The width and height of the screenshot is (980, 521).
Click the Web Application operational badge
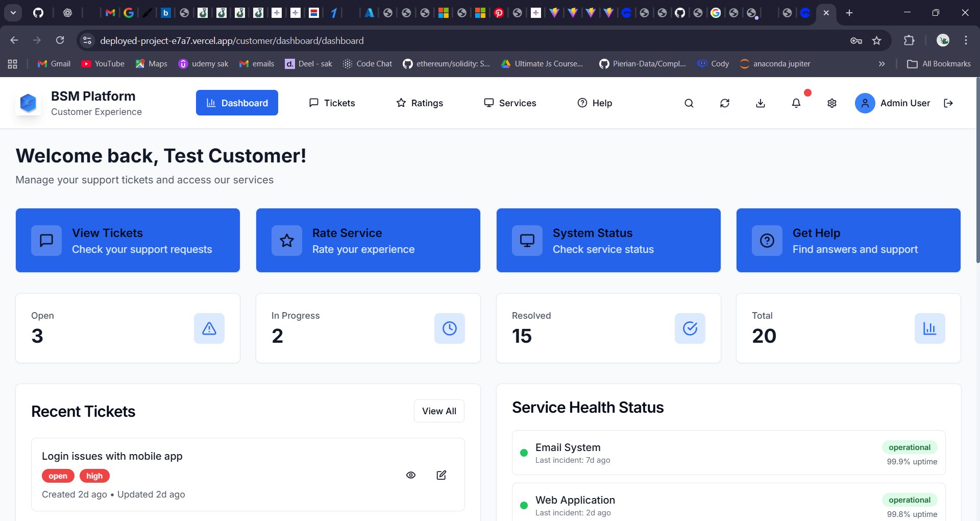click(x=910, y=500)
